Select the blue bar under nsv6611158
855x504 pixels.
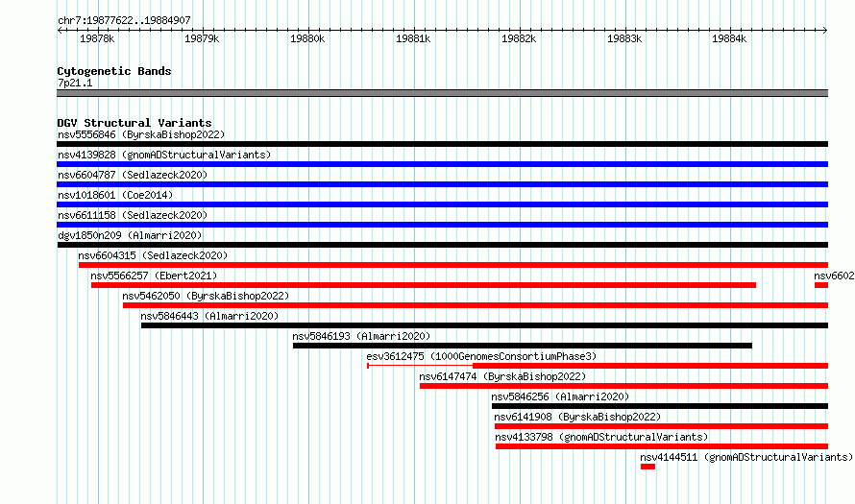coord(442,225)
